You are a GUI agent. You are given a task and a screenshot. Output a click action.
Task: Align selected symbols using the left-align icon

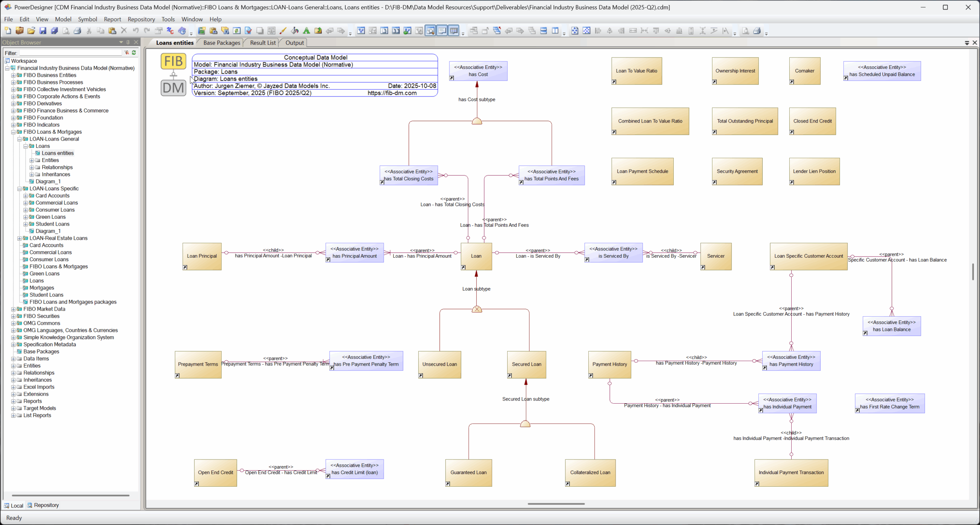click(x=598, y=31)
